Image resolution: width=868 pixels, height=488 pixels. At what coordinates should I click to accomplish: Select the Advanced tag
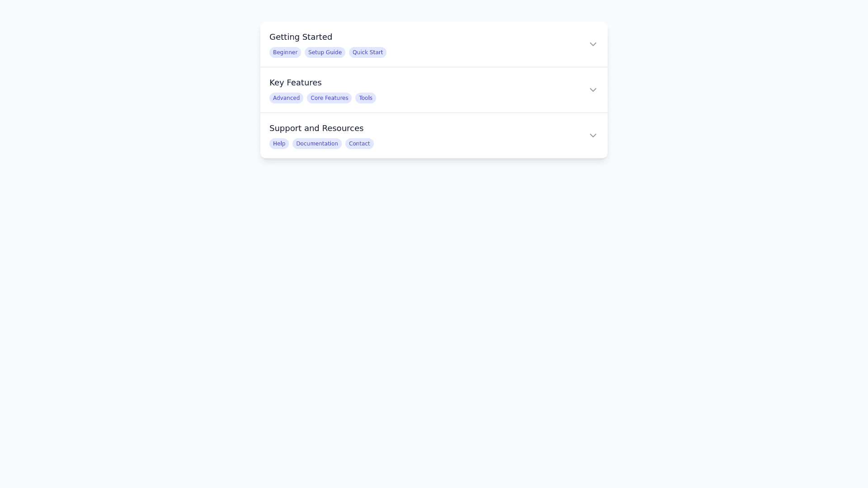[x=286, y=98]
